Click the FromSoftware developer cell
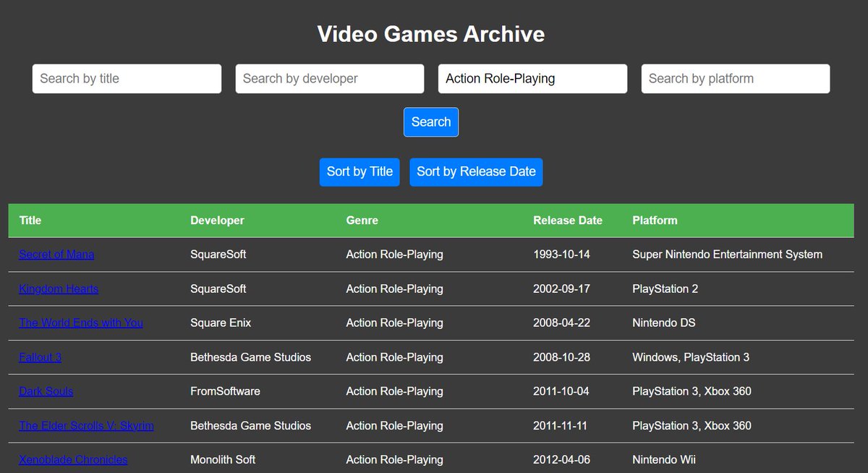 coord(225,391)
